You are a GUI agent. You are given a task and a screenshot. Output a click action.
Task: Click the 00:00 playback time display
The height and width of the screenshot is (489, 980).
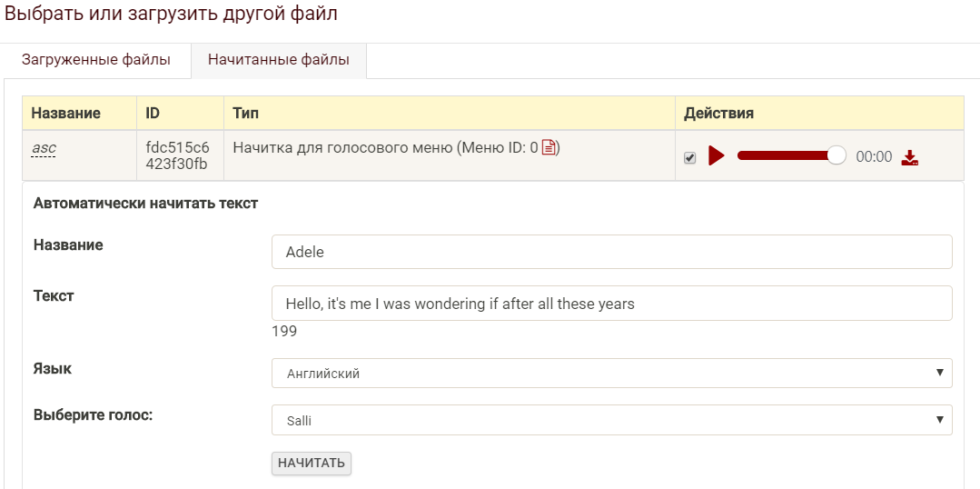click(x=874, y=157)
